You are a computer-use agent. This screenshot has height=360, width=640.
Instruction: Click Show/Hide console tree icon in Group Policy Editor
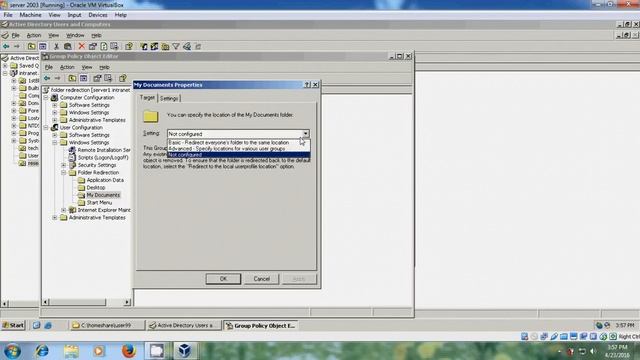83,78
